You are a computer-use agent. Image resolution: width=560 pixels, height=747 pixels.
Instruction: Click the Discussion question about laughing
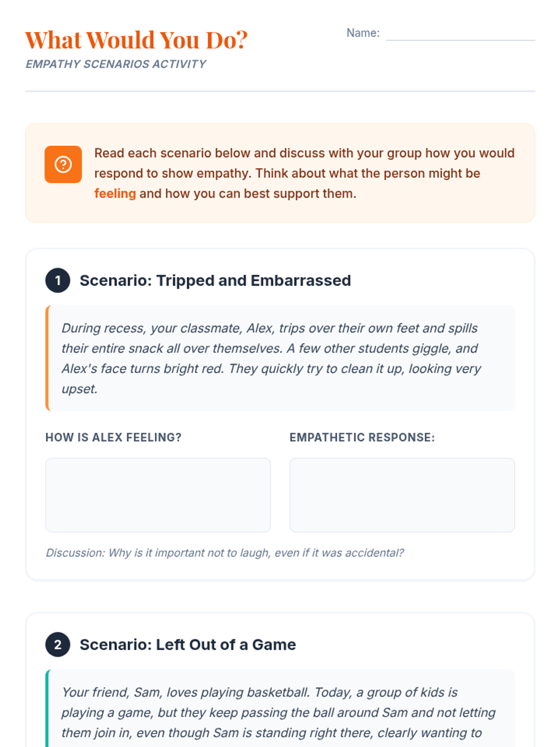tap(224, 553)
